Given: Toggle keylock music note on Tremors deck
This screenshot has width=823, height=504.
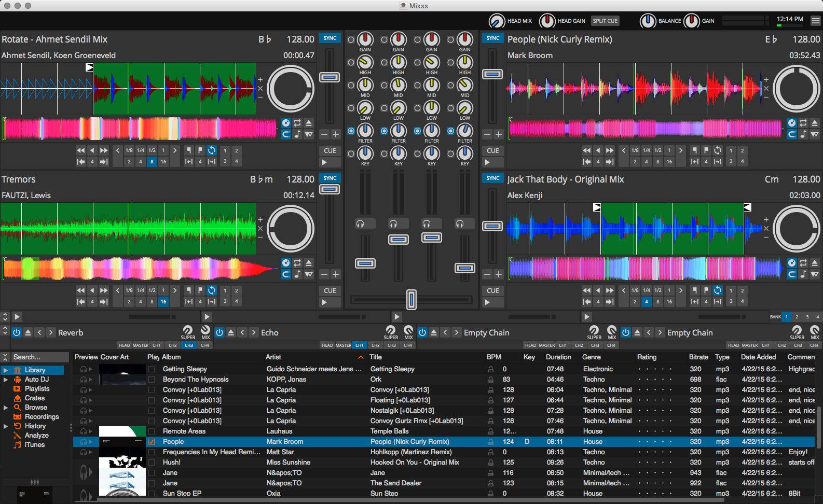Looking at the screenshot, I should (297, 274).
